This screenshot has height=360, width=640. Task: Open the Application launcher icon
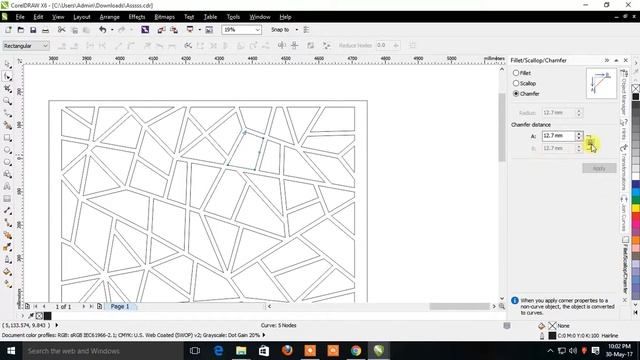(x=190, y=30)
